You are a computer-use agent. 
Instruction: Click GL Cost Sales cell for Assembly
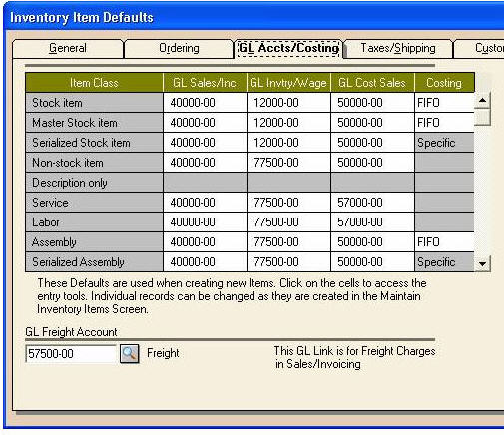372,242
